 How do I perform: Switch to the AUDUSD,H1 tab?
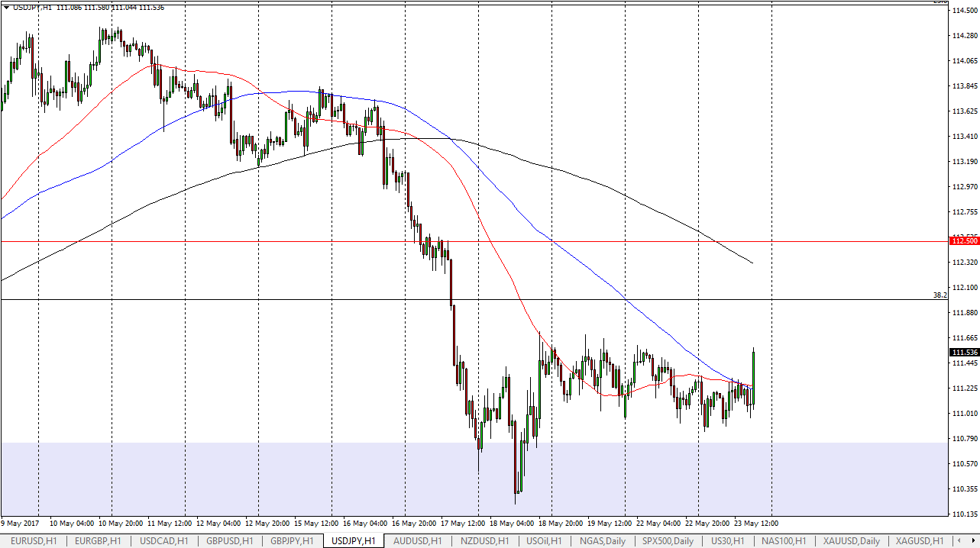coord(420,541)
